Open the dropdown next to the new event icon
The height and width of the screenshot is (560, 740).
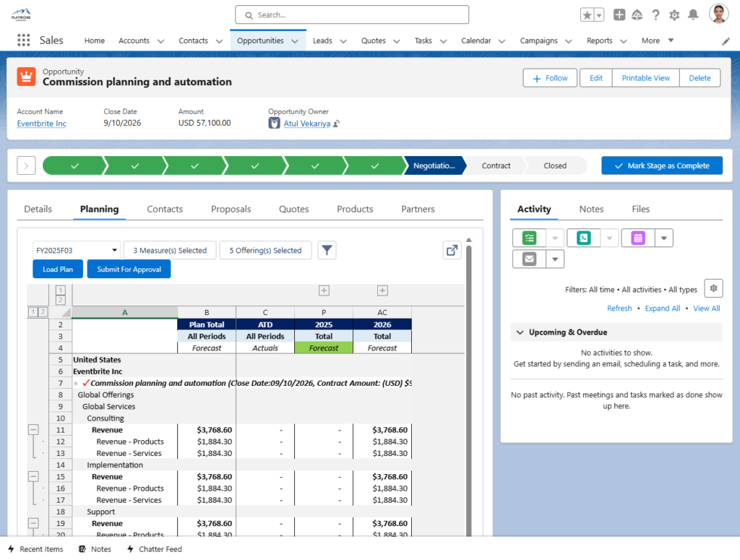(664, 238)
